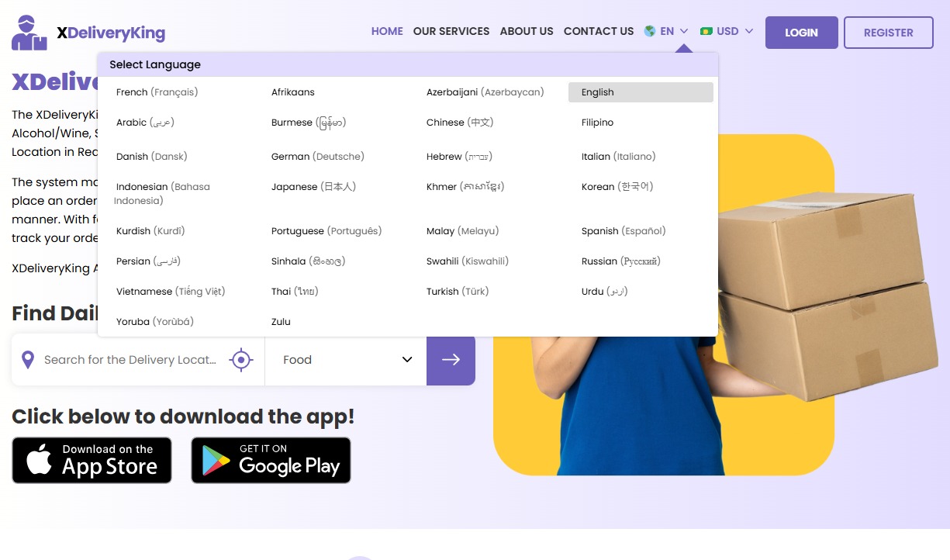The width and height of the screenshot is (950, 560).
Task: Select HOME in the navigation menu
Action: [387, 31]
